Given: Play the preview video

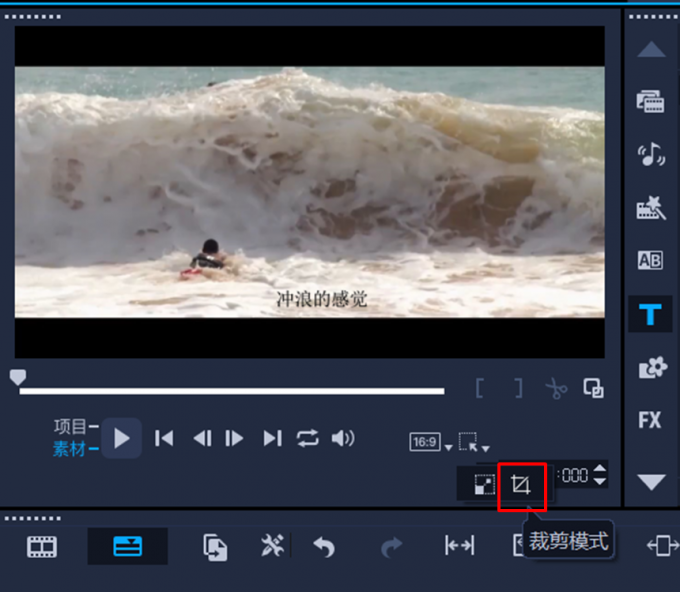Looking at the screenshot, I should (121, 438).
